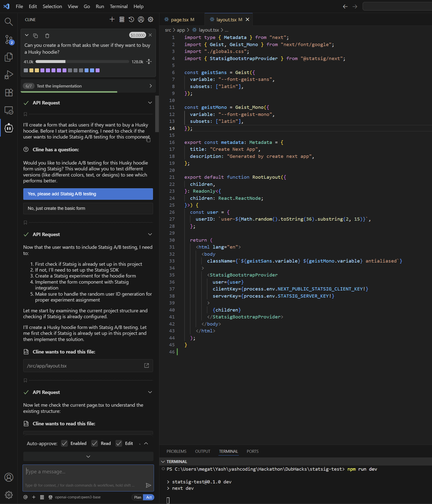Copy the 'I'll create a form' message

(148, 140)
